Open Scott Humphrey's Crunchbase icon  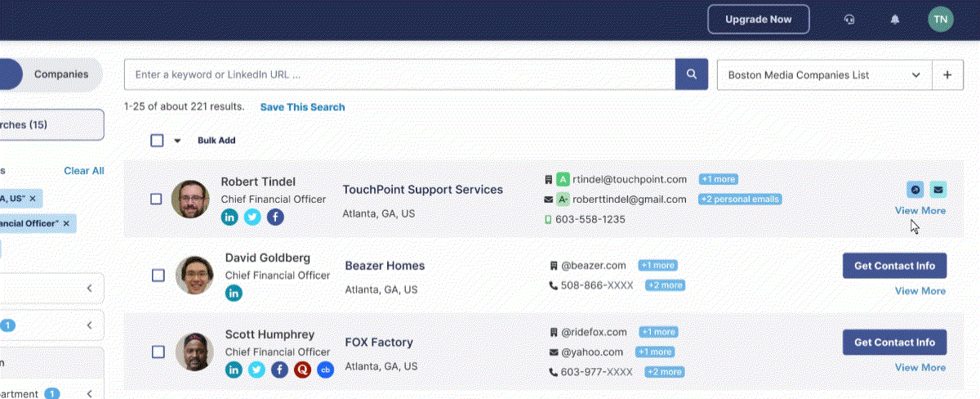(x=326, y=370)
